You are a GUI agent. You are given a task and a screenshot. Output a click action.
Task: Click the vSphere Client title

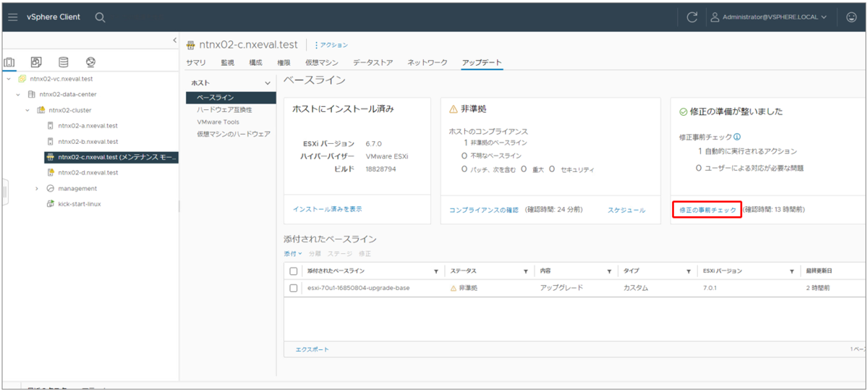(x=54, y=17)
